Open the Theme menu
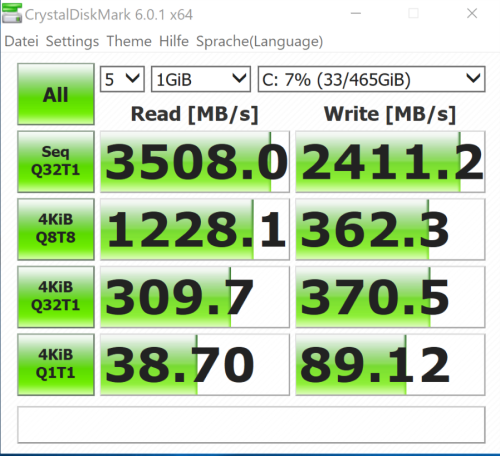The height and width of the screenshot is (456, 500). (129, 41)
